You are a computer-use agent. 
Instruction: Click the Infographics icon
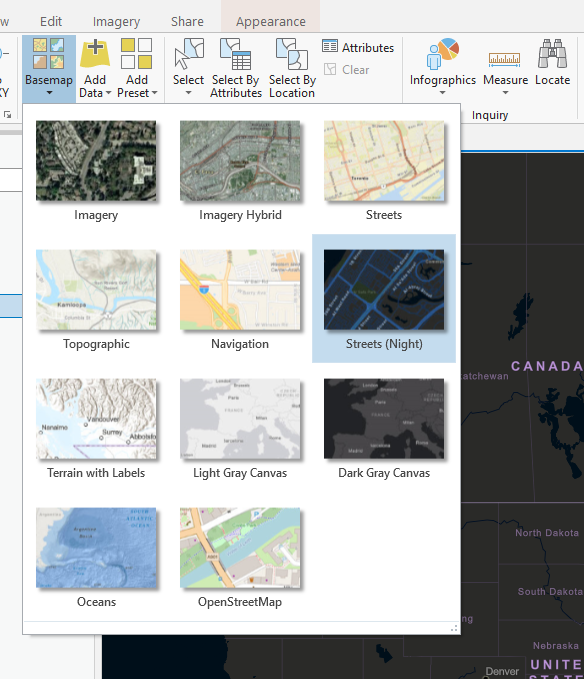coord(442,54)
